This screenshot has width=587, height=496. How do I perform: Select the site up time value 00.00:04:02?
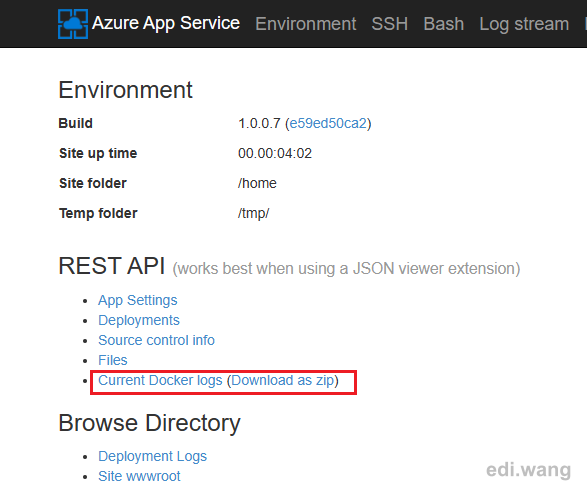click(275, 153)
